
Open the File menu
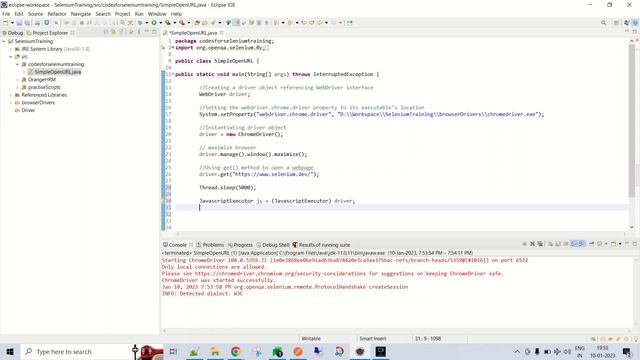click(x=6, y=14)
